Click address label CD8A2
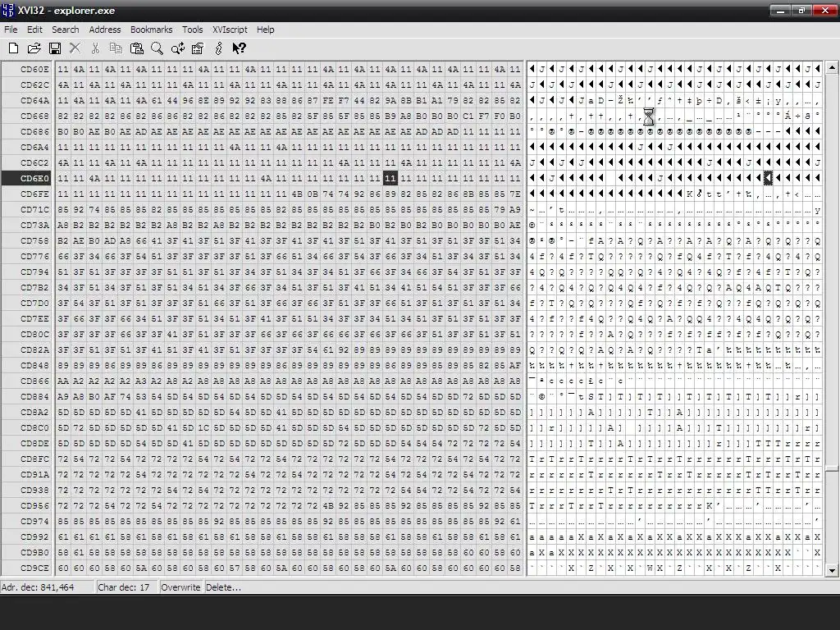The height and width of the screenshot is (630, 840). pyautogui.click(x=34, y=412)
